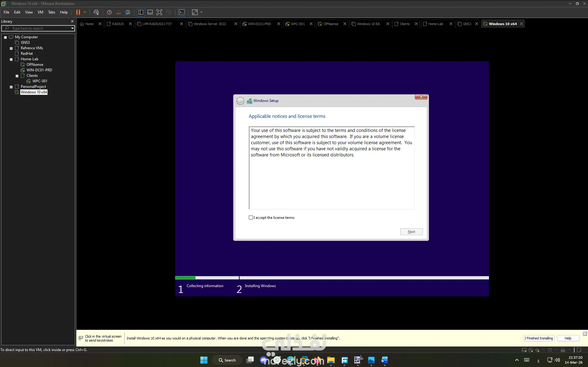Open the View menu
Image resolution: width=588 pixels, height=367 pixels.
tap(29, 12)
